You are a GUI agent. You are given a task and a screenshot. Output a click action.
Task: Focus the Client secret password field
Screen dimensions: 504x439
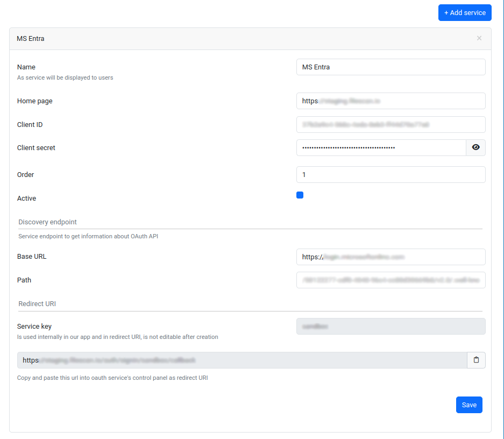pos(381,147)
